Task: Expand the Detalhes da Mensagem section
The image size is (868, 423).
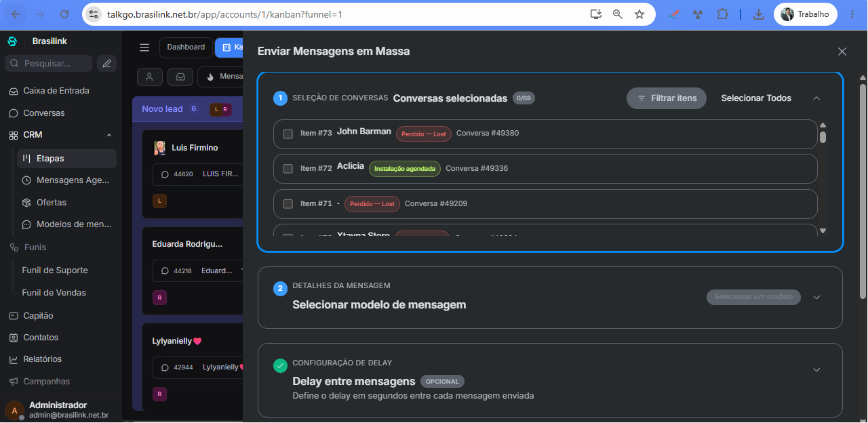Action: tap(816, 297)
